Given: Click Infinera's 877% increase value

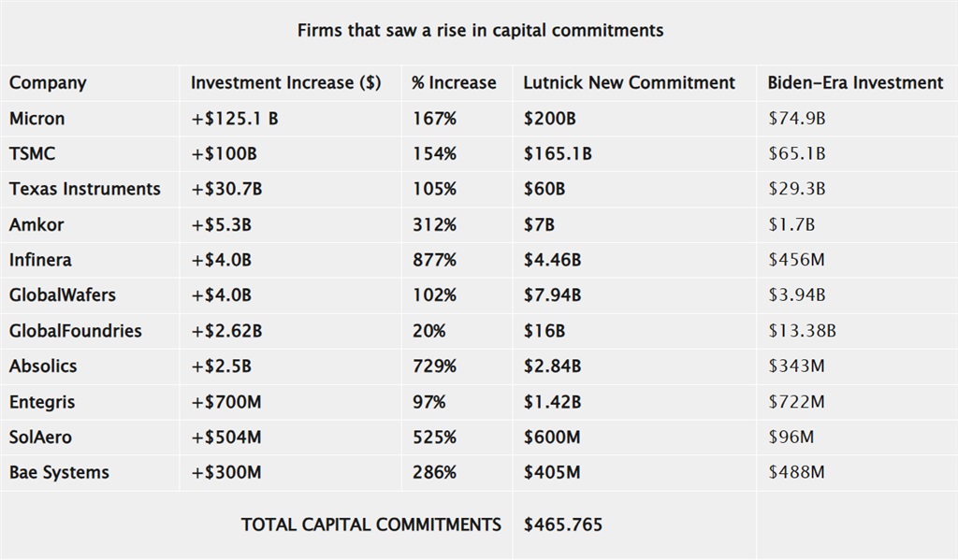Looking at the screenshot, I should click(434, 260).
